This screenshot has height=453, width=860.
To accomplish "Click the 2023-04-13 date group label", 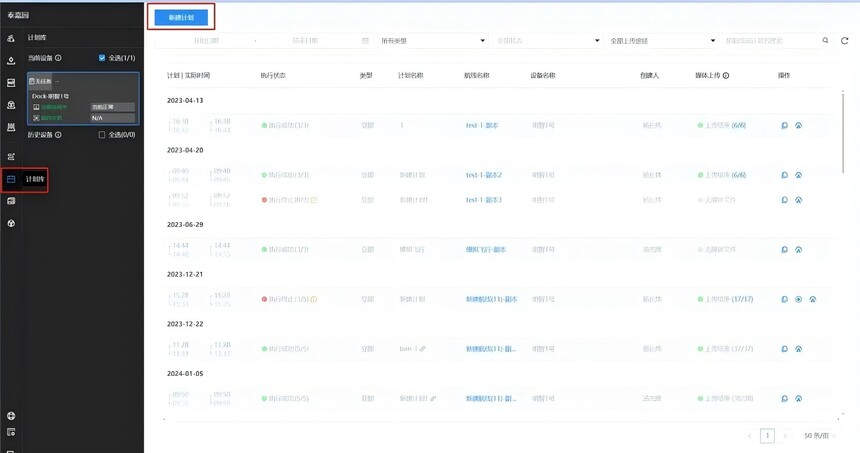I will point(185,100).
